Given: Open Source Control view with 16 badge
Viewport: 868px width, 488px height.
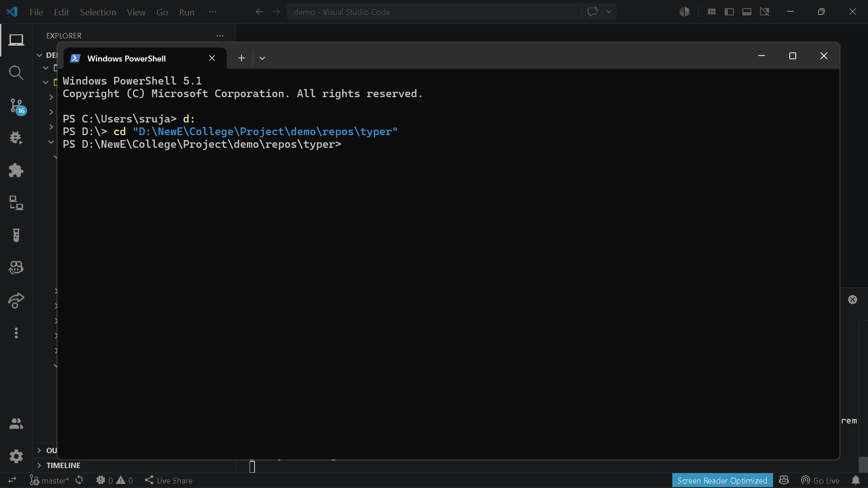Looking at the screenshot, I should [17, 106].
